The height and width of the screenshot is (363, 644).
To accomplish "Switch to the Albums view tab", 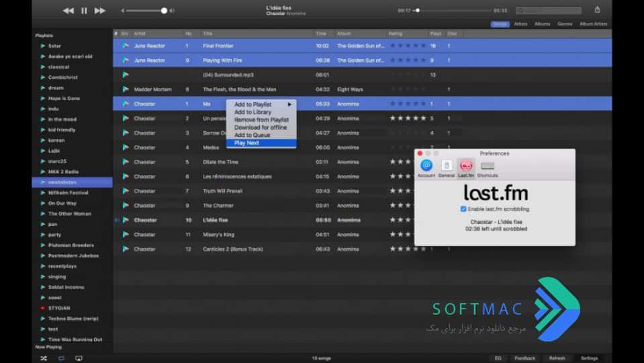I will tap(542, 24).
